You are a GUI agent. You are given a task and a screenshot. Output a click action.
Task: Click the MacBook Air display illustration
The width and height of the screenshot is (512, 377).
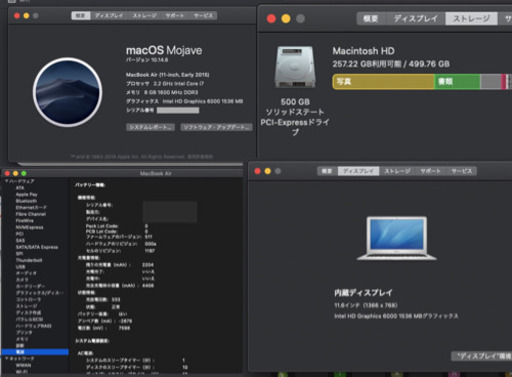[x=396, y=238]
